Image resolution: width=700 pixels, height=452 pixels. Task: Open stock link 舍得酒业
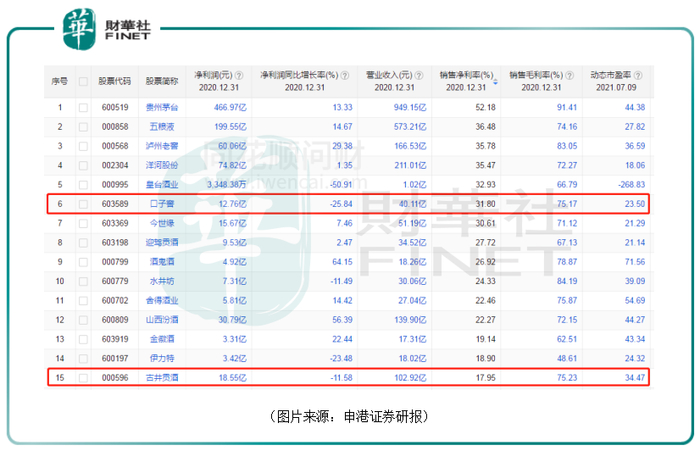(162, 300)
